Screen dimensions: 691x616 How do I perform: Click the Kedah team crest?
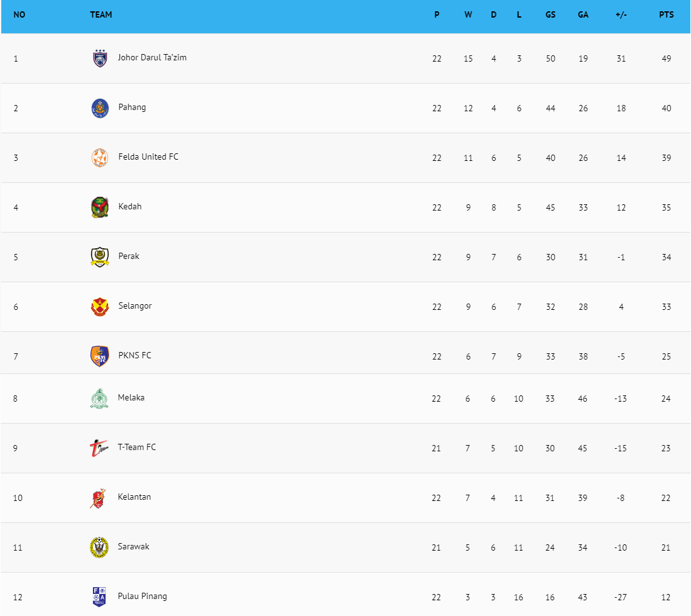(99, 207)
